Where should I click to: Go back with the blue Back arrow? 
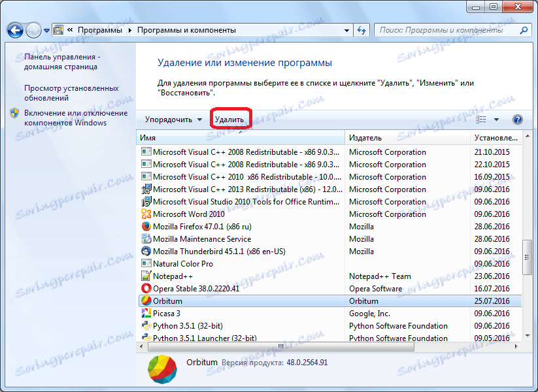pos(15,31)
